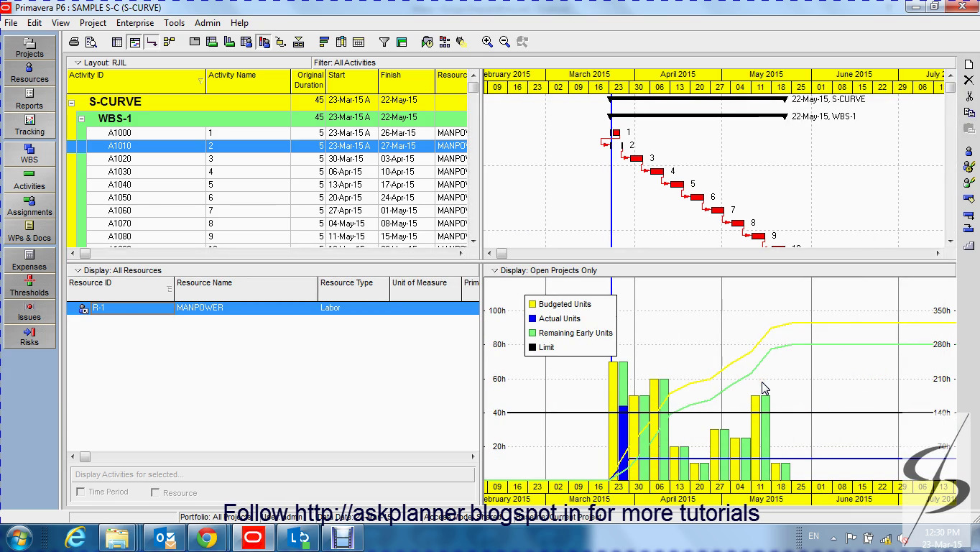Collapse the S-CURVE project row
Image resolution: width=980 pixels, height=552 pixels.
pyautogui.click(x=70, y=101)
